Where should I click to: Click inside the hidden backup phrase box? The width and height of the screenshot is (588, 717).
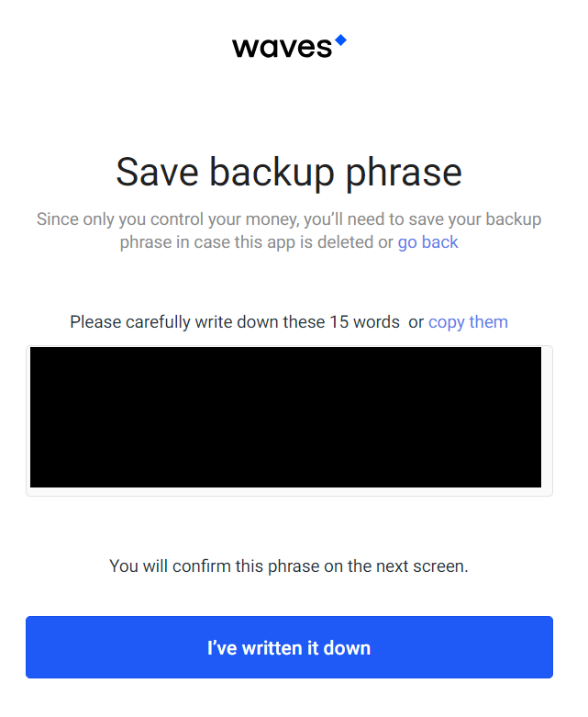[x=285, y=417]
